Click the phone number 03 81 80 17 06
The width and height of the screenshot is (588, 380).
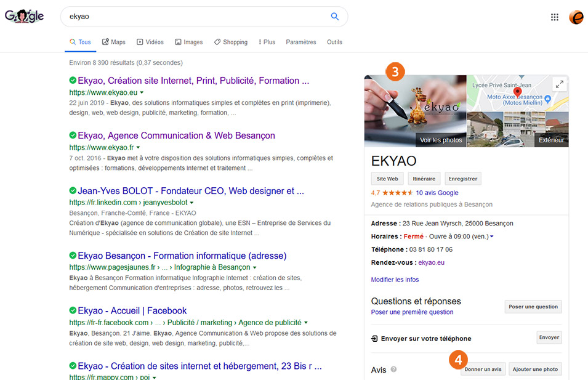[430, 249]
